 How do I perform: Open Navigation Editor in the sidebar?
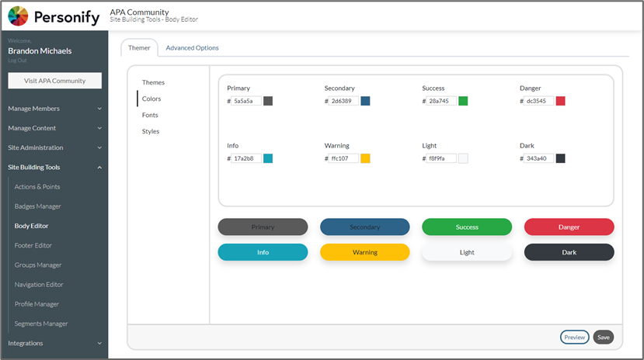[39, 285]
